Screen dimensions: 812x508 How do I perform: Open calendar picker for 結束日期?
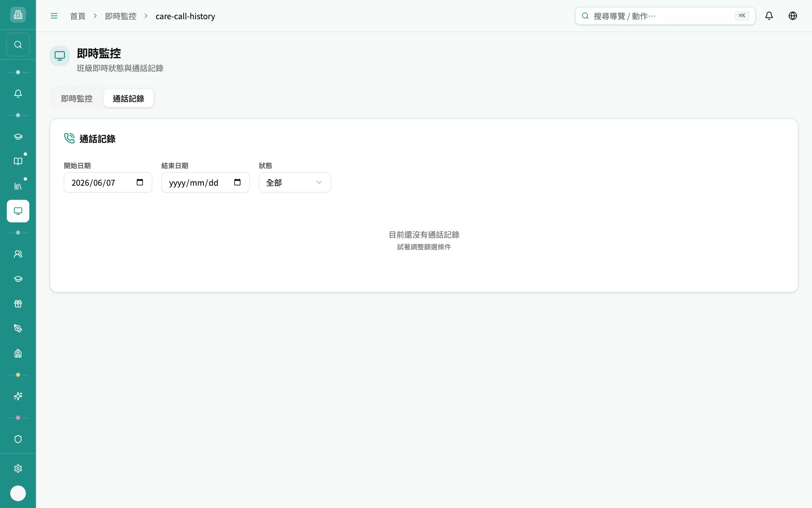pos(237,182)
